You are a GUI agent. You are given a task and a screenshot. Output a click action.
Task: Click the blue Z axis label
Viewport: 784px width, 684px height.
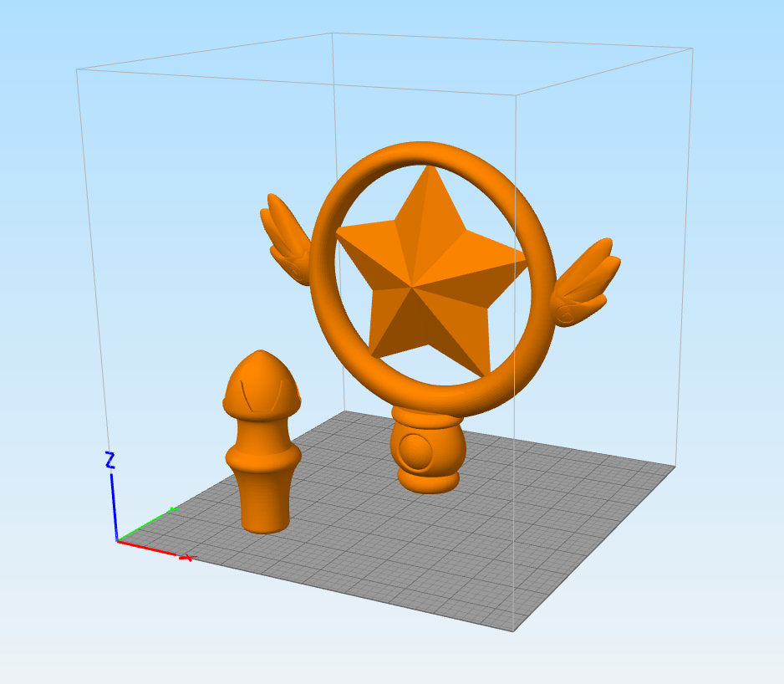(x=110, y=461)
